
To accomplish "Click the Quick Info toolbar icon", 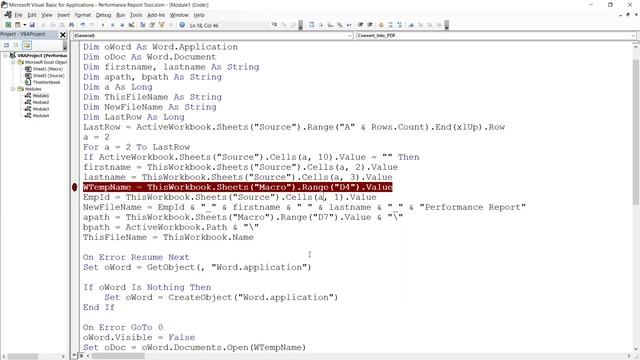I will click(x=330, y=25).
